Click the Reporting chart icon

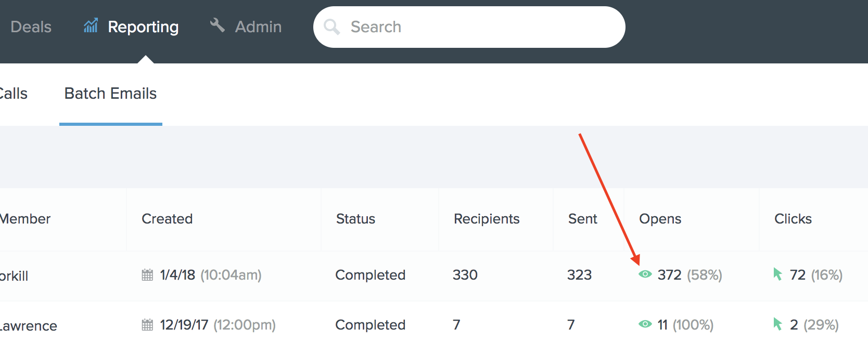coord(91,25)
